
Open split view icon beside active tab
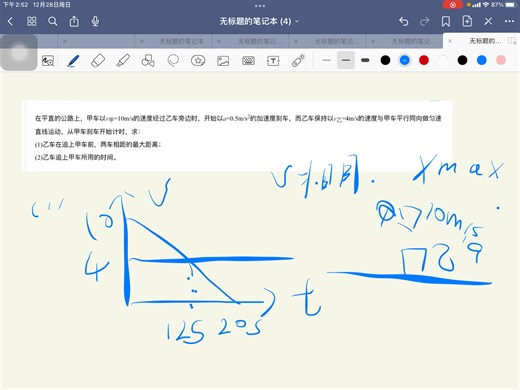[511, 41]
